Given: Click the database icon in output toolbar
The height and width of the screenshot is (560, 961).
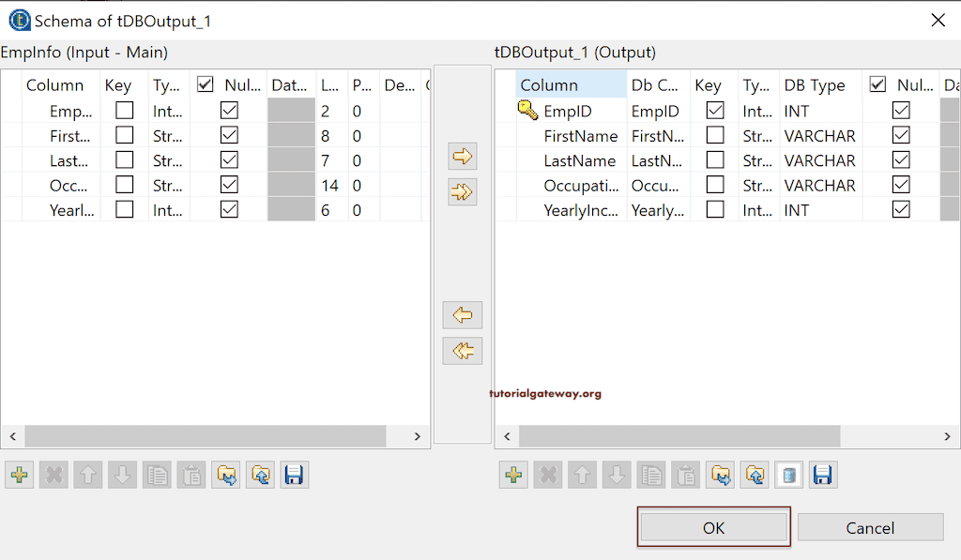Looking at the screenshot, I should (789, 475).
